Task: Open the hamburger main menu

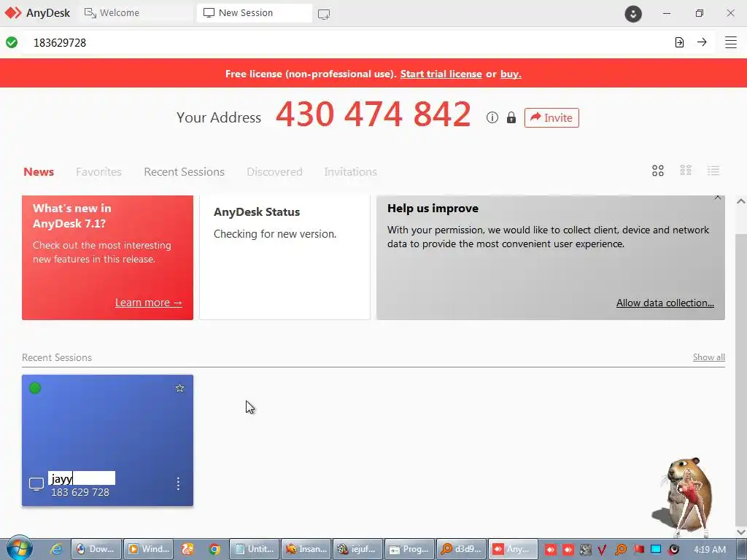Action: pos(731,42)
